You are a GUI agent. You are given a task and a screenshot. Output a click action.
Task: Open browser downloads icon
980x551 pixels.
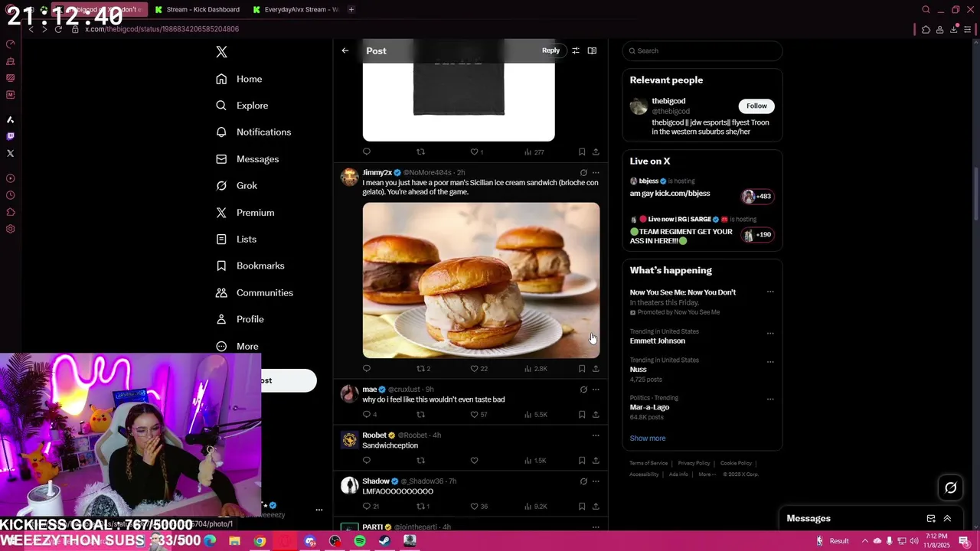pyautogui.click(x=954, y=29)
